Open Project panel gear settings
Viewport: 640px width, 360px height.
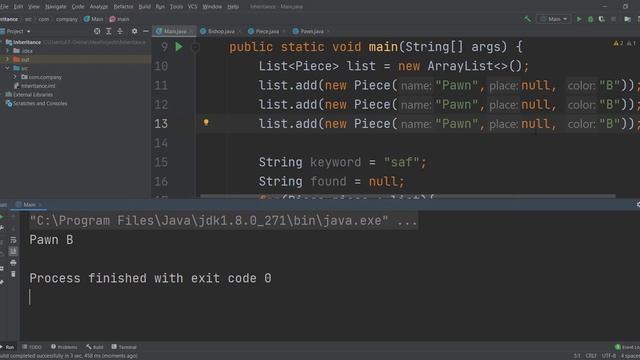point(134,31)
